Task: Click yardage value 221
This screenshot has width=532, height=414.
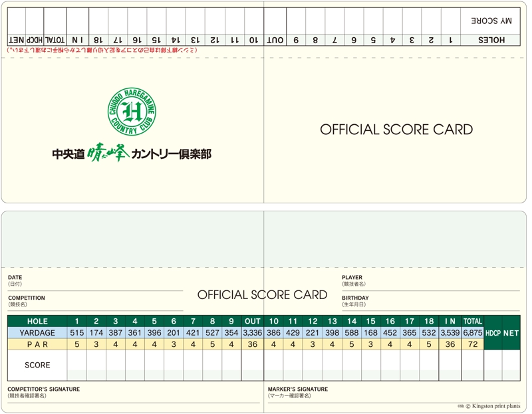Action: (313, 333)
